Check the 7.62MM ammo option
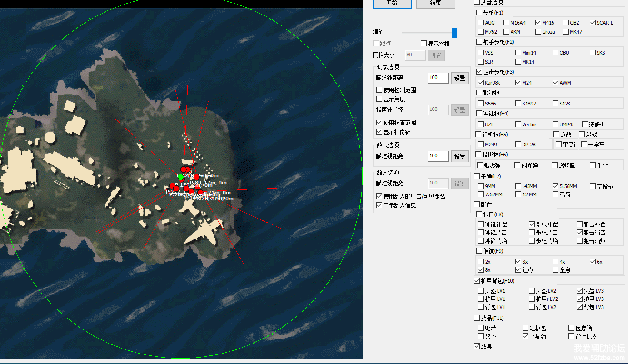This screenshot has height=364, width=628. coord(481,194)
